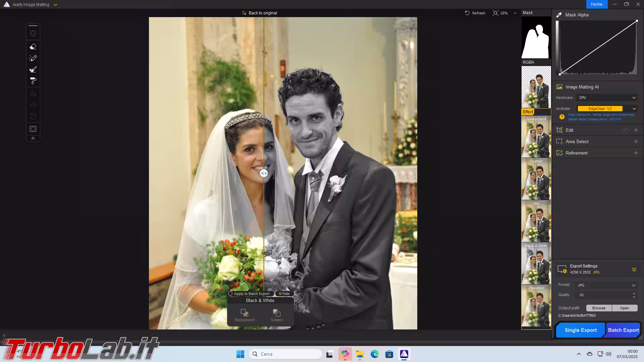Expand the Refinement section

pos(636,153)
